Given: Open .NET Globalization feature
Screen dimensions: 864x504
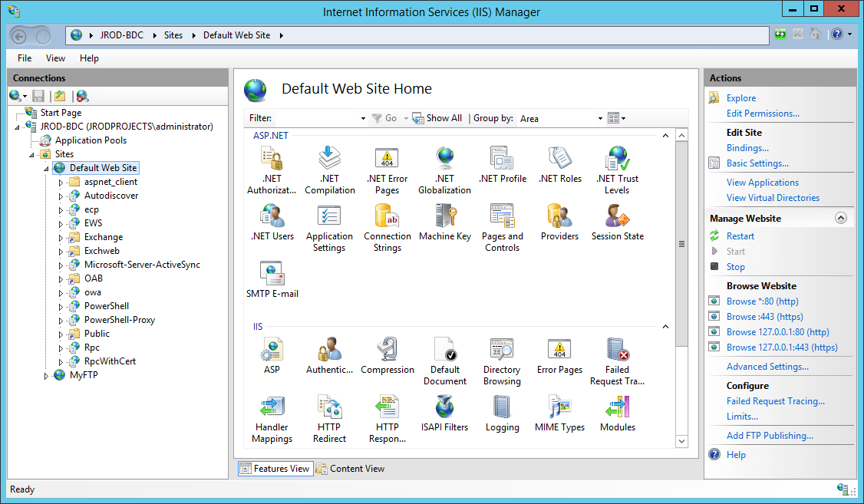Looking at the screenshot, I should [445, 170].
